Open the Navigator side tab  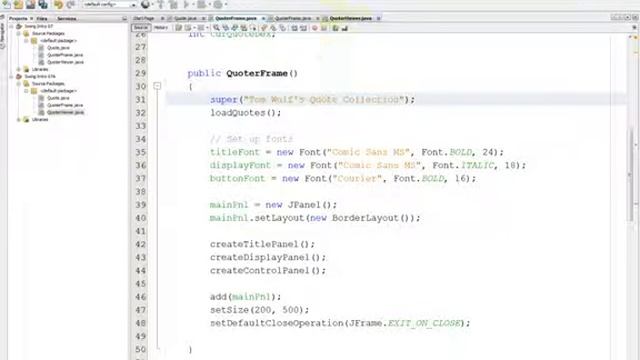coord(3,35)
